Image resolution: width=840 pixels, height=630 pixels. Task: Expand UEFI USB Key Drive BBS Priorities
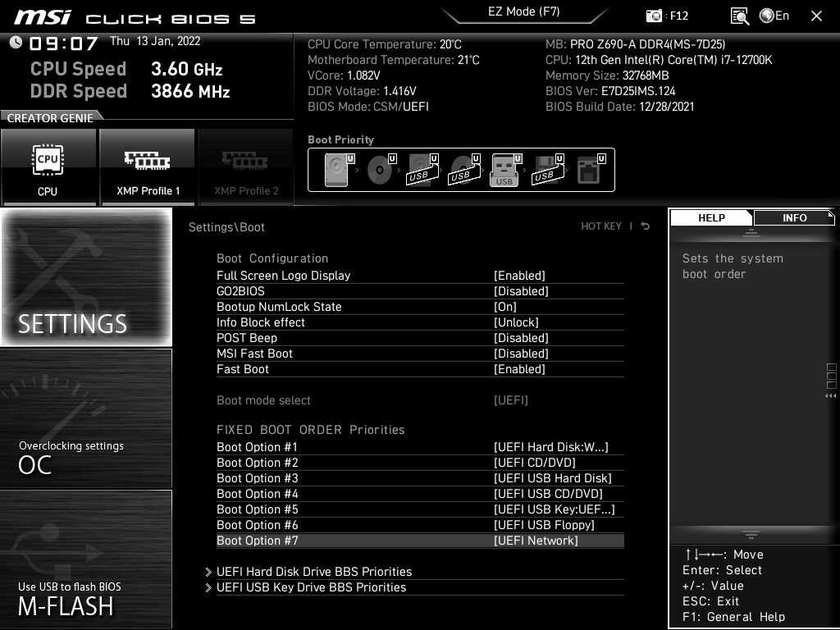312,587
